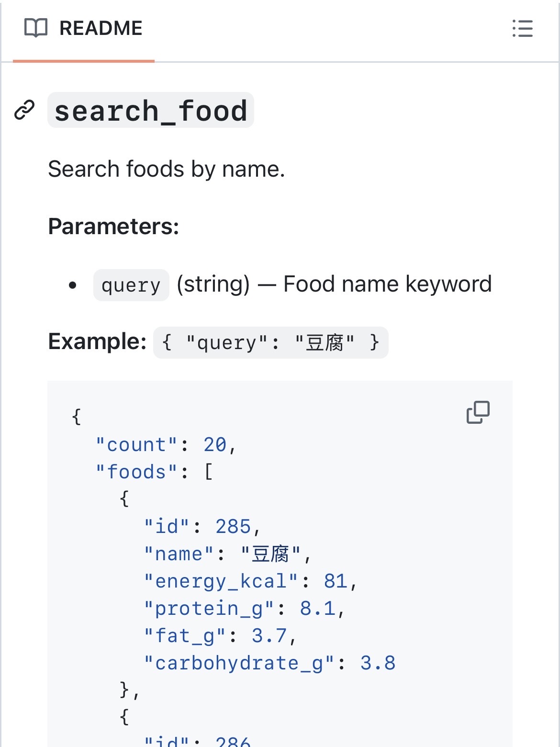560x747 pixels.
Task: Click the "fat_g" line in code
Action: click(220, 636)
